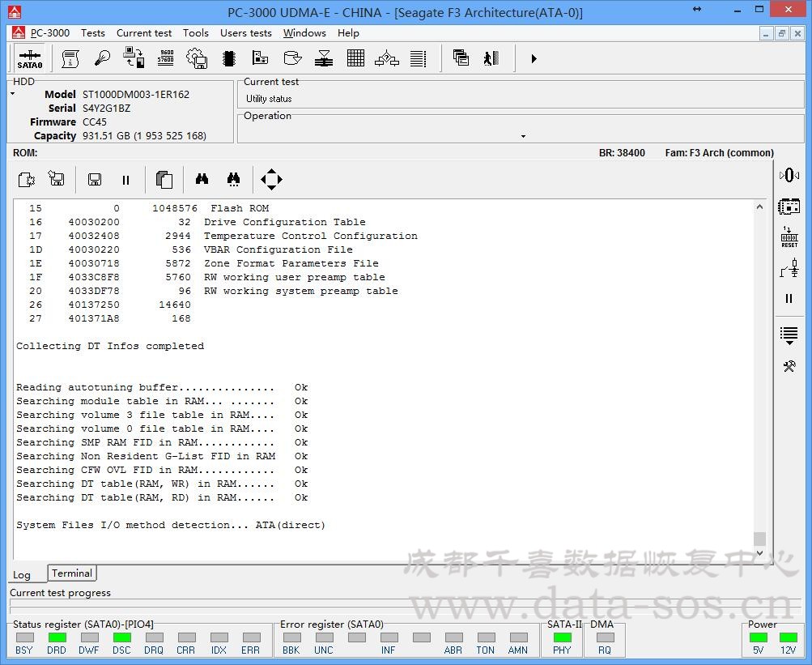Click the magnifying glass icon in main toolbar
Viewport: 812px width, 665px height.
tap(102, 58)
